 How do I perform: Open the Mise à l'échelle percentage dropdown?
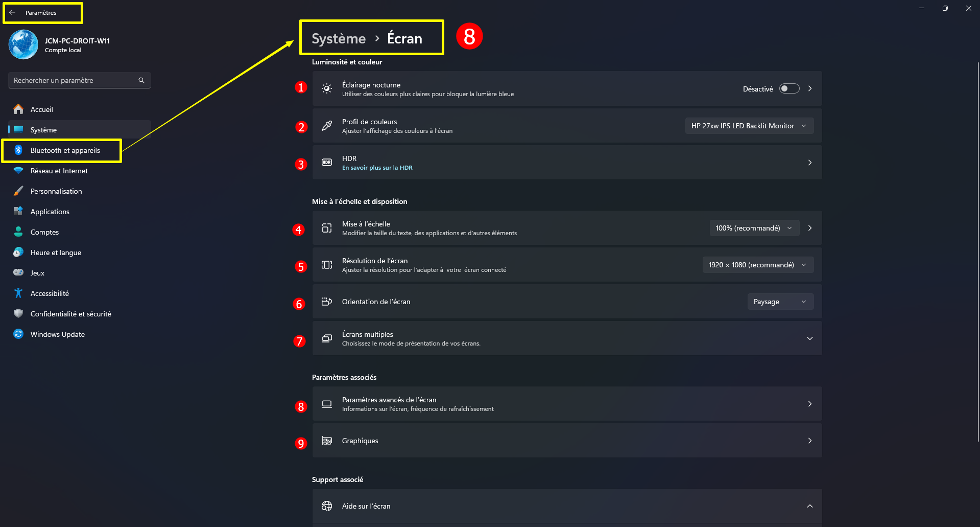754,228
